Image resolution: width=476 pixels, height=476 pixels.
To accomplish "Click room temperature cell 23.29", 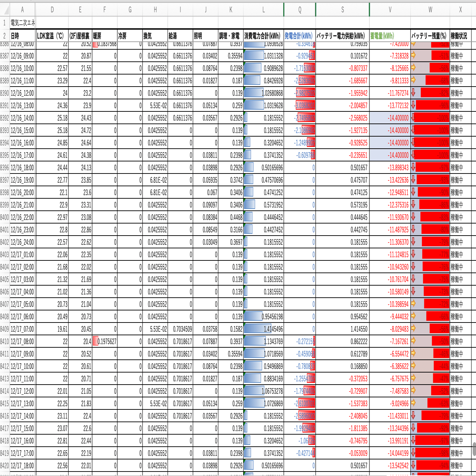I will pyautogui.click(x=52, y=81).
